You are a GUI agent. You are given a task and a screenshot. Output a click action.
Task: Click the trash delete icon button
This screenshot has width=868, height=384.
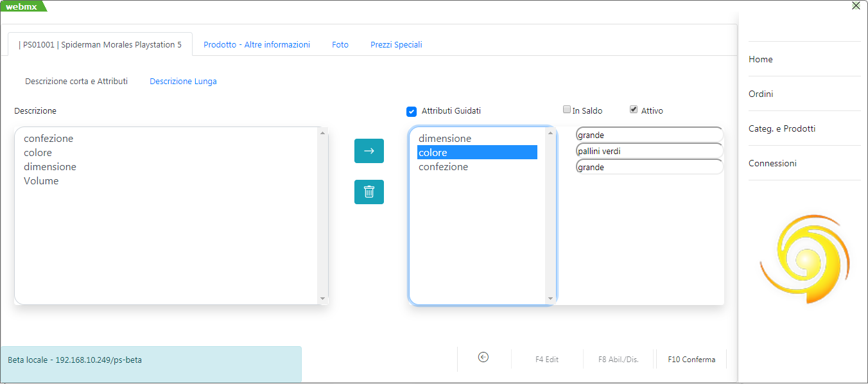coord(369,192)
